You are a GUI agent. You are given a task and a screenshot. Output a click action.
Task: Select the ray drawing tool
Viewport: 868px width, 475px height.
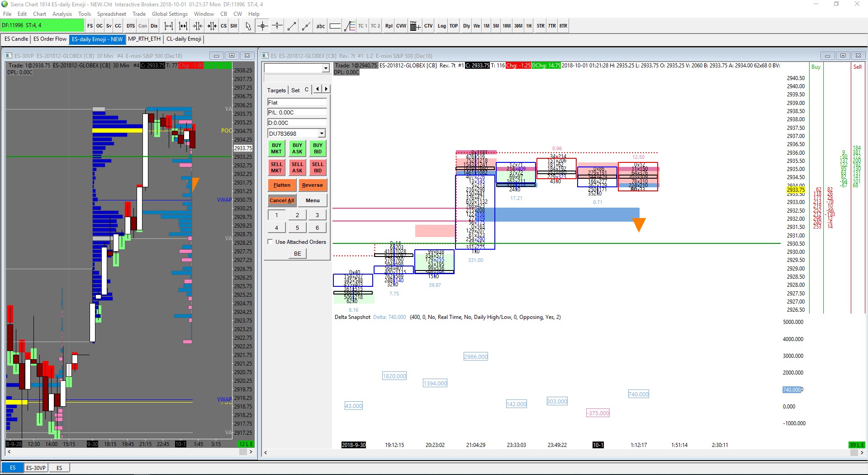coord(306,26)
